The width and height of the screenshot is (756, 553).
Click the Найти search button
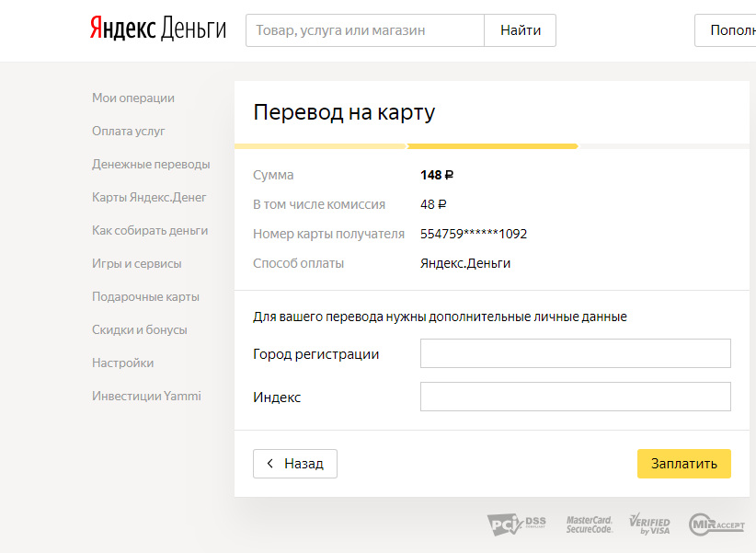[x=521, y=30]
